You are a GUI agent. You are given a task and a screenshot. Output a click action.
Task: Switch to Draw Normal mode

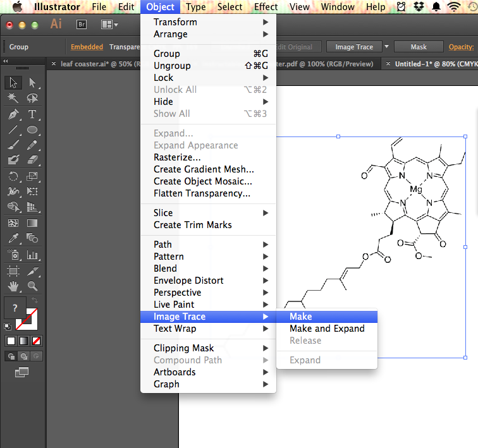(x=11, y=356)
